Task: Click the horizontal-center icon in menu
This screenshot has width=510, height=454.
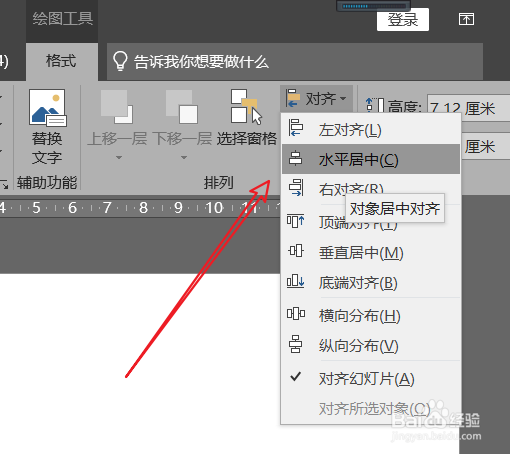Action: tap(295, 158)
